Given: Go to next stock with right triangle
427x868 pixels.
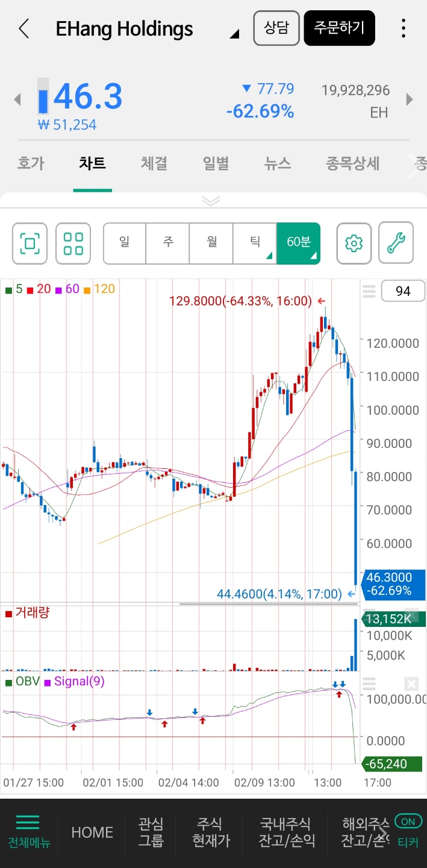Looking at the screenshot, I should pyautogui.click(x=410, y=99).
